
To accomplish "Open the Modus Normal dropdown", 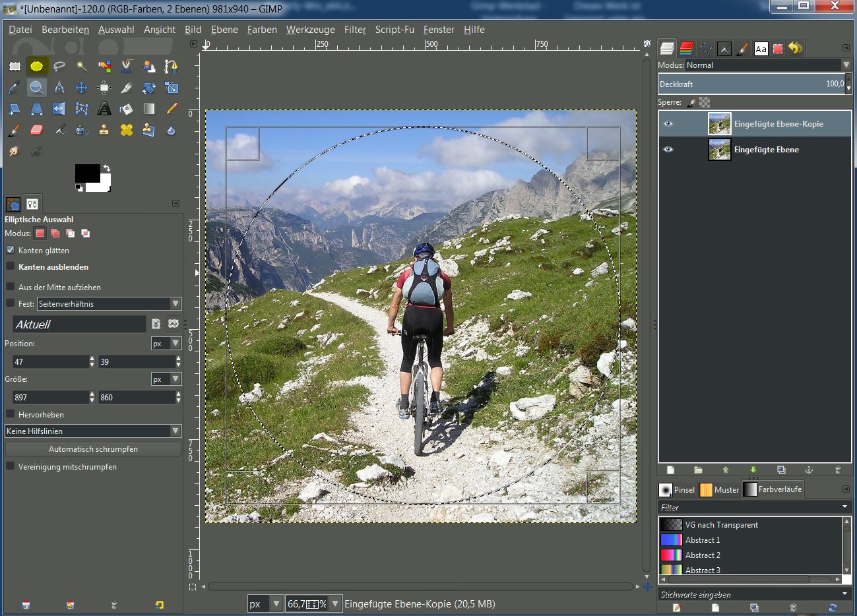I will 768,65.
